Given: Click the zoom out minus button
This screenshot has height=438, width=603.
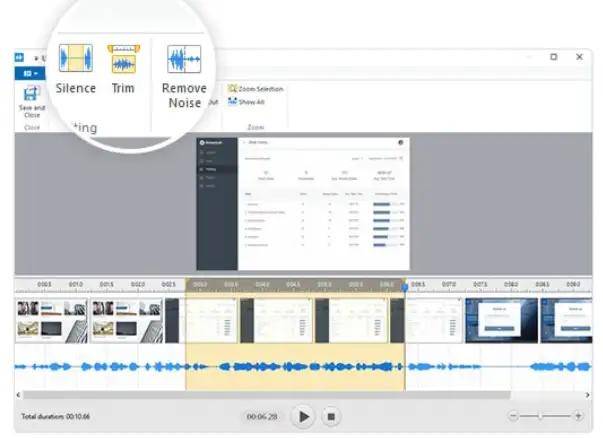Looking at the screenshot, I should click(x=513, y=415).
